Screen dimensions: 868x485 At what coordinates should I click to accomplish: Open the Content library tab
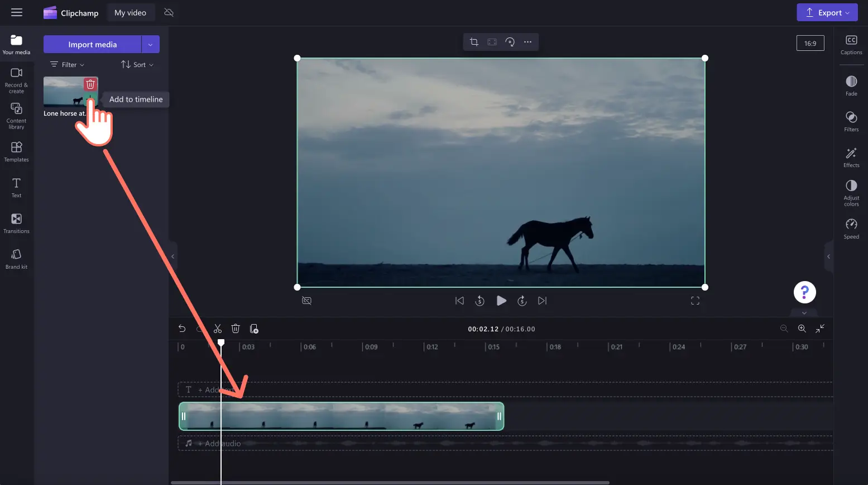coord(16,116)
